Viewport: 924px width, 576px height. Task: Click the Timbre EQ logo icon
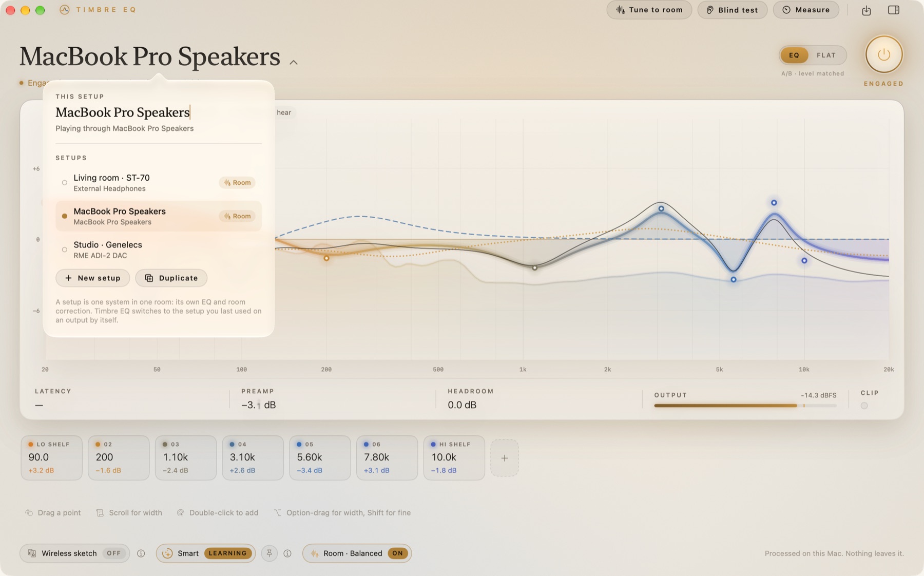64,10
